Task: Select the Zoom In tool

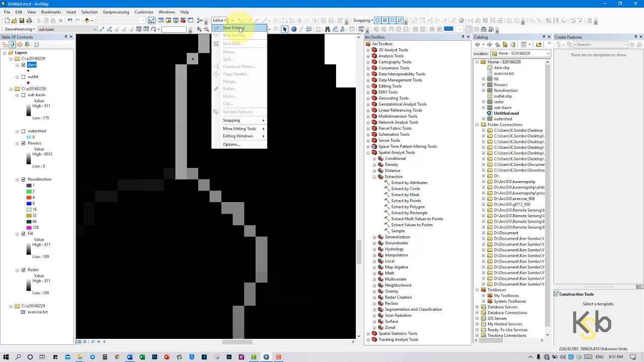Action: (199, 29)
